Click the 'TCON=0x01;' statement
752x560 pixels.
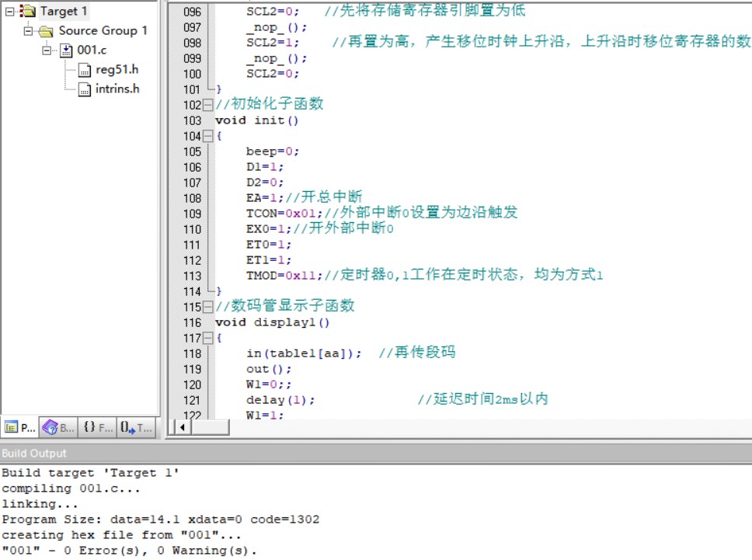point(284,214)
